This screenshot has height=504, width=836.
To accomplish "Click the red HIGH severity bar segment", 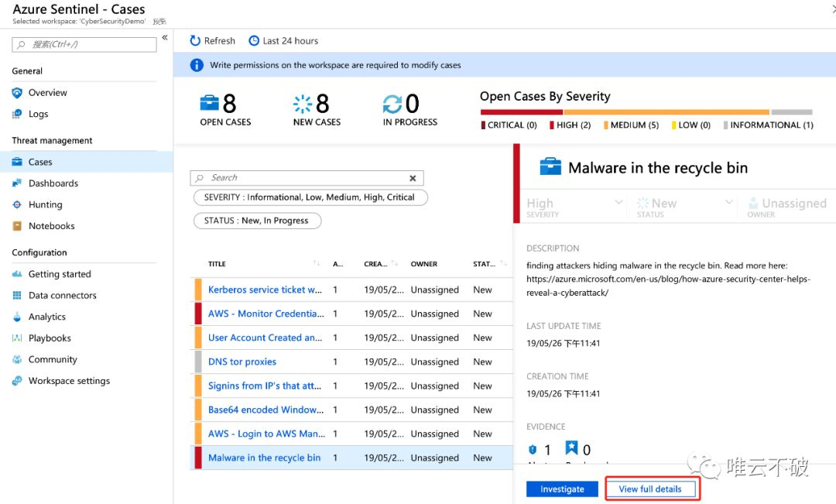I will click(x=522, y=112).
